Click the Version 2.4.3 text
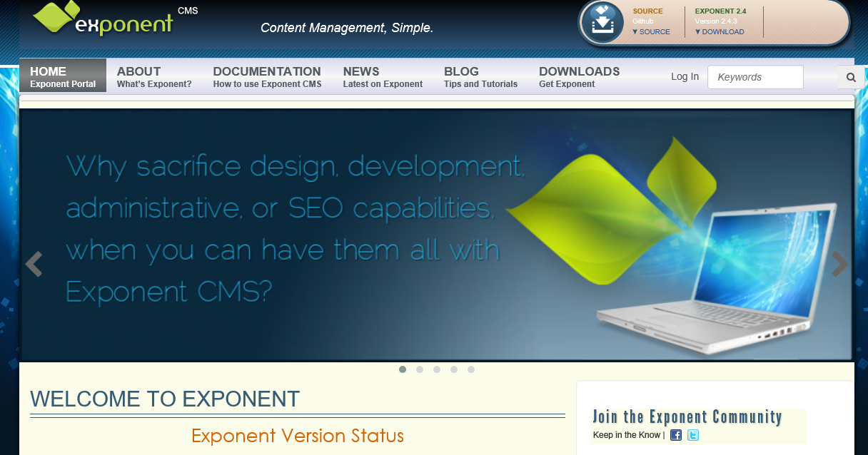The height and width of the screenshot is (455, 868). click(716, 21)
